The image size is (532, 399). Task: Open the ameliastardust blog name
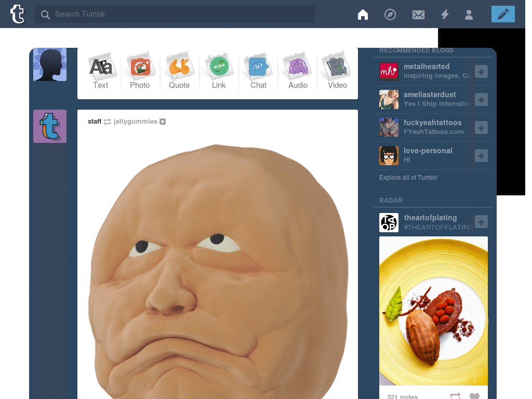pyautogui.click(x=430, y=95)
